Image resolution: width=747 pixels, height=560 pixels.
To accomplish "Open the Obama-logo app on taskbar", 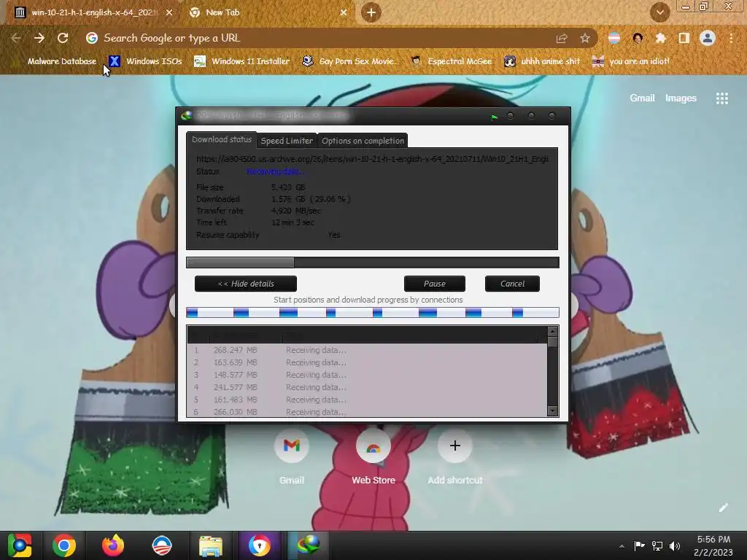I will tap(161, 545).
